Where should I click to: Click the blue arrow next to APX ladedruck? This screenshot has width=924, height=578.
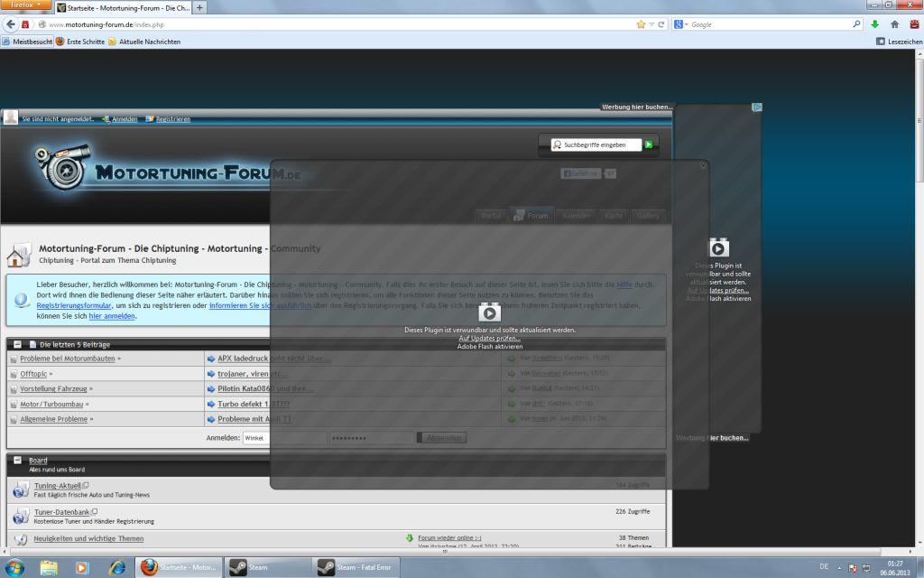point(211,359)
